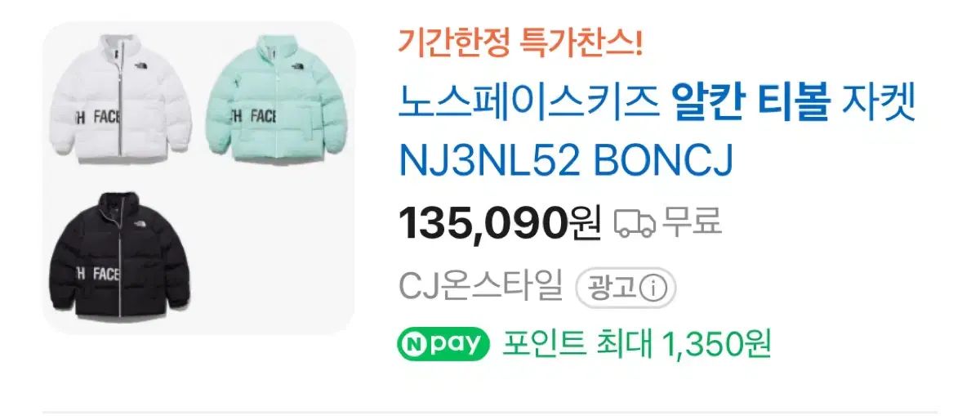Open the white jacket product image
This screenshot has height=416, width=980.
click(122, 100)
